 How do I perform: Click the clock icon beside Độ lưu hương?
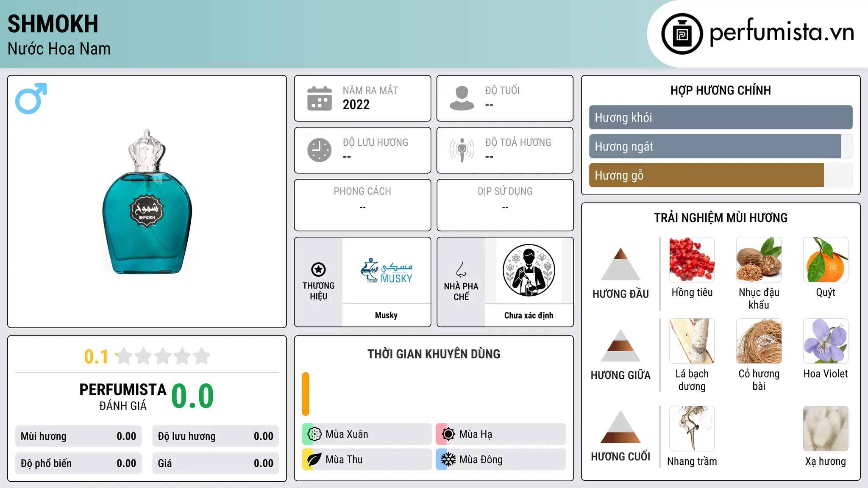pos(320,150)
